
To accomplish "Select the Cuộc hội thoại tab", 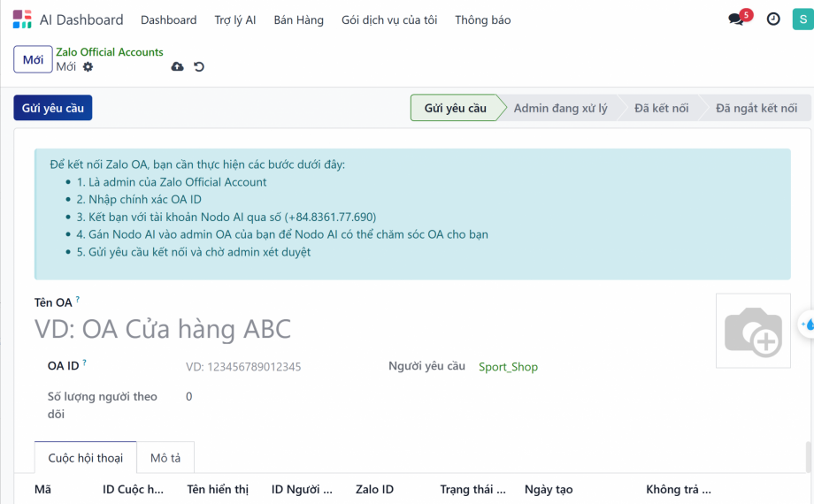I will coord(86,458).
